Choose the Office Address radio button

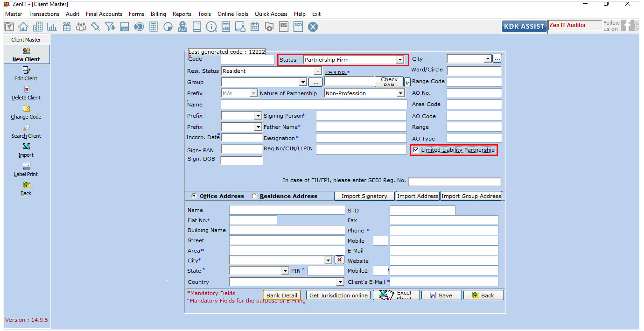click(x=194, y=196)
